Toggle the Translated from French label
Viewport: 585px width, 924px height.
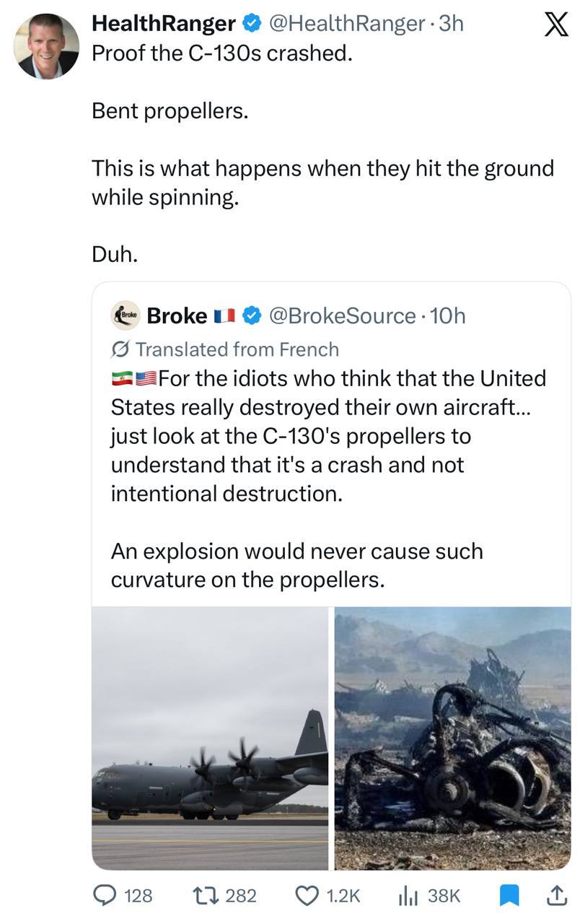click(225, 349)
